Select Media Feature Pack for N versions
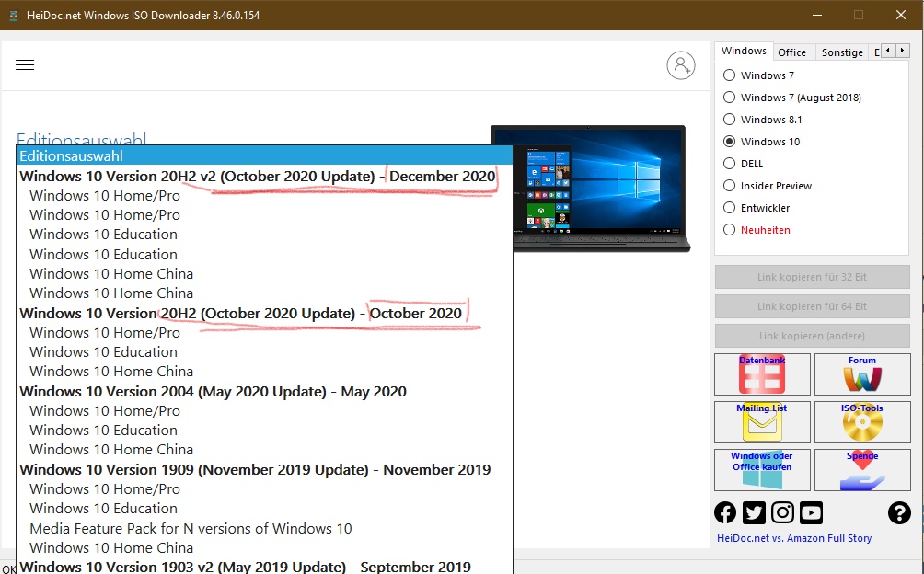The image size is (924, 574). (264, 529)
